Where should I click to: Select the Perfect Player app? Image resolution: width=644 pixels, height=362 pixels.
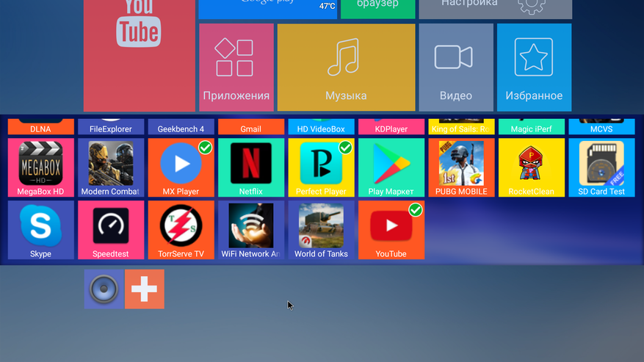click(x=321, y=167)
